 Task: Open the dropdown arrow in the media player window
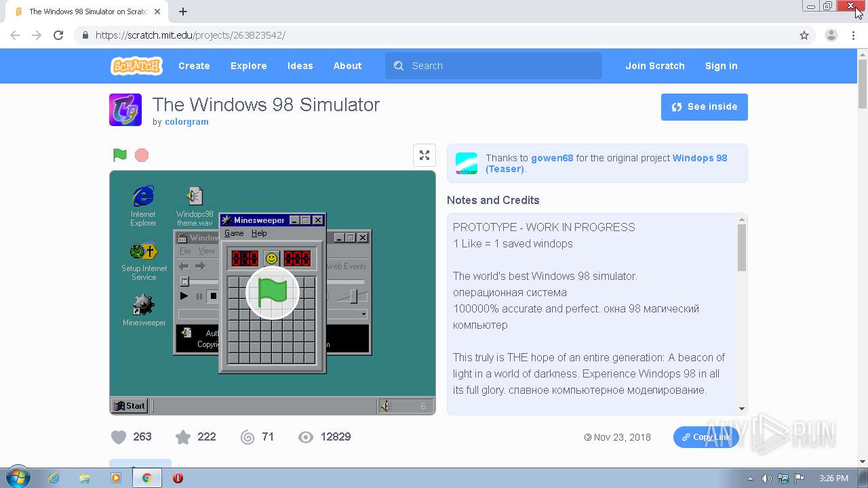[x=364, y=314]
